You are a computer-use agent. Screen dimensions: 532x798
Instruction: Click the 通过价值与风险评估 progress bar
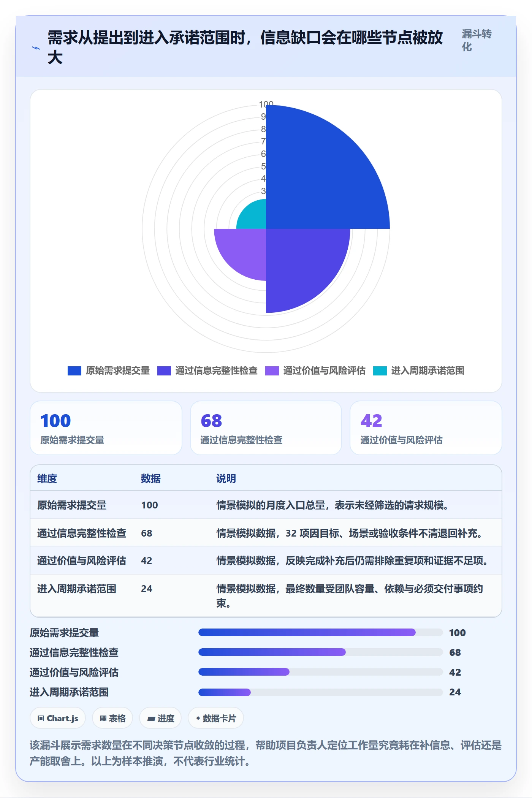(x=321, y=672)
